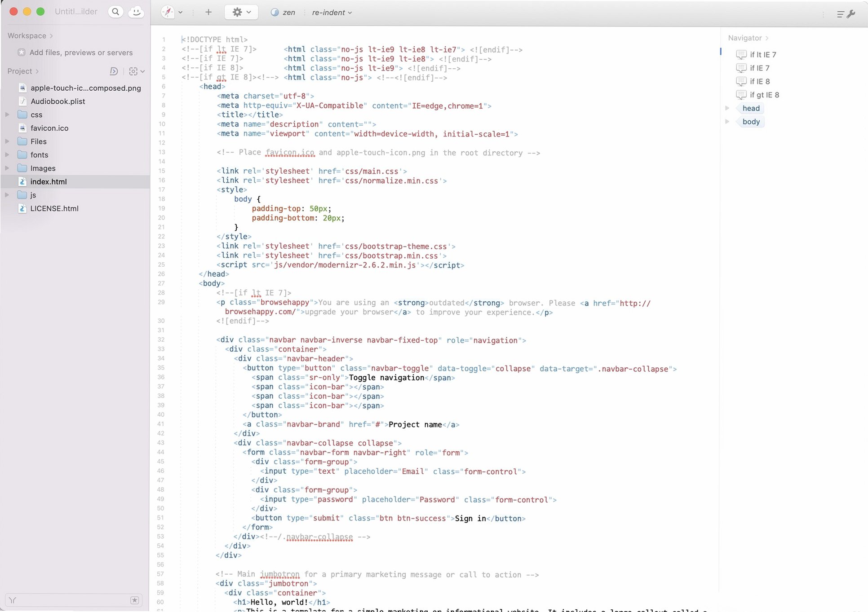The width and height of the screenshot is (868, 612).
Task: Click 'Sign in' text on line 51
Action: (470, 519)
